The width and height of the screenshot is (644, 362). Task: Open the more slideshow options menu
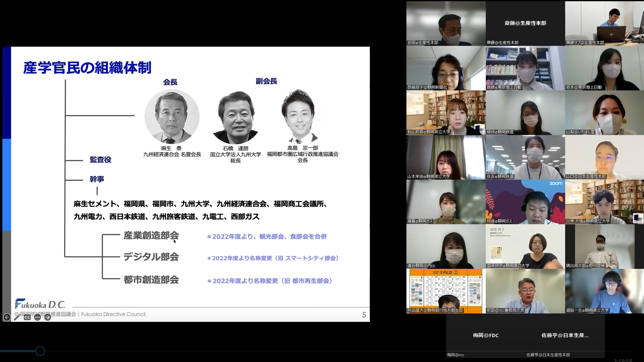pyautogui.click(x=37, y=317)
